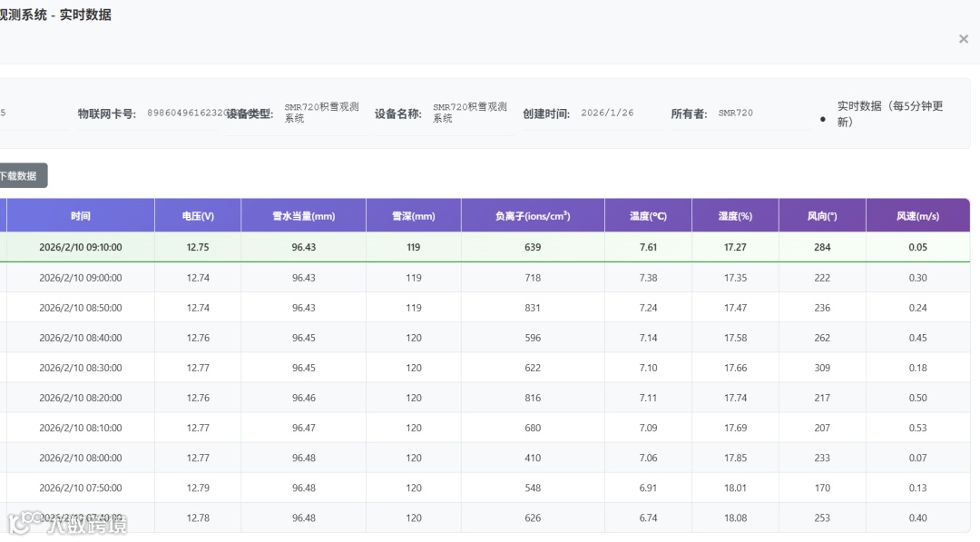Click the 所有者 value SMR720
Viewport: 980px width, 542px height.
tap(735, 113)
